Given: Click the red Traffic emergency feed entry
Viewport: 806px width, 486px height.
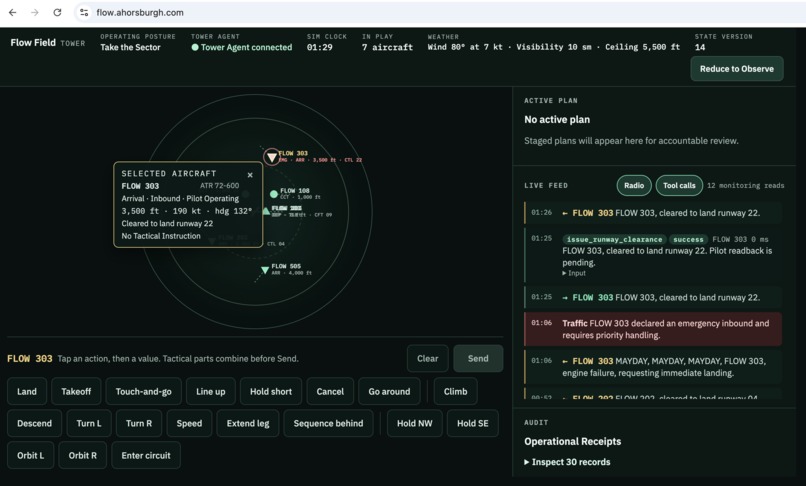Looking at the screenshot, I should (x=653, y=329).
